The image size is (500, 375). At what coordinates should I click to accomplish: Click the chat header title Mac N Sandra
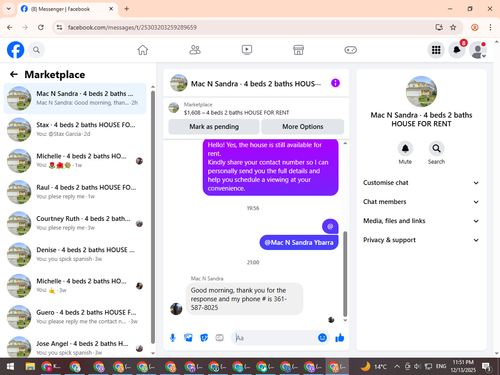256,84
